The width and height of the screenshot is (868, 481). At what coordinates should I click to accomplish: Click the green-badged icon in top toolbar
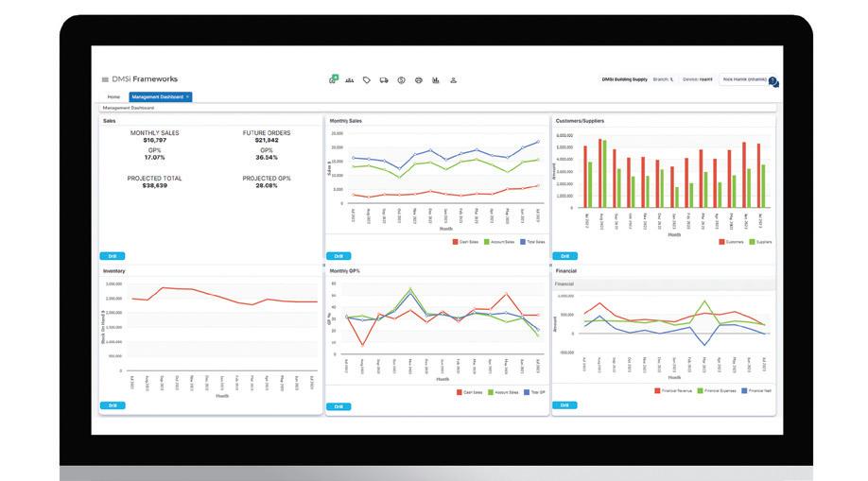[333, 79]
